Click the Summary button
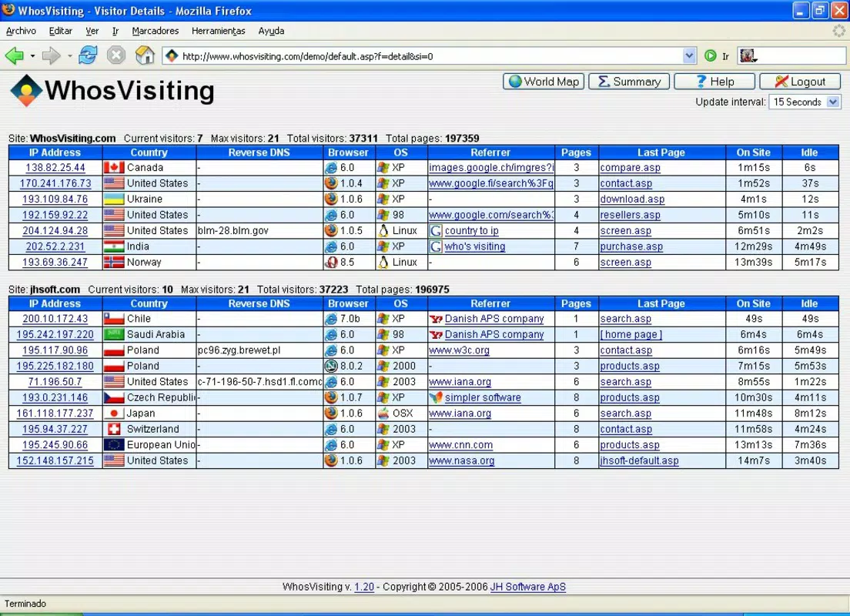 [629, 82]
